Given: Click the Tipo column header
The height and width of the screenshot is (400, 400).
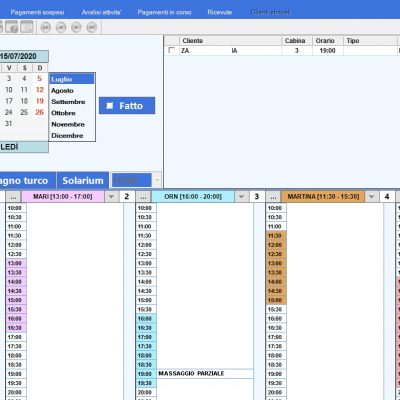Looking at the screenshot, I should click(x=370, y=41).
